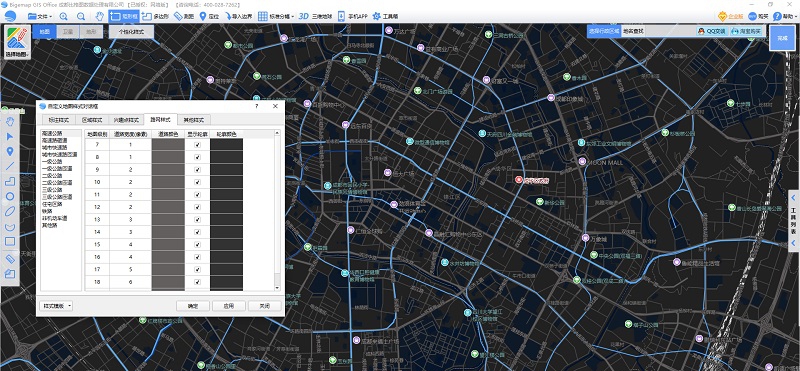Open the 工具箱 gear toolbox
The height and width of the screenshot is (371, 800).
point(385,16)
